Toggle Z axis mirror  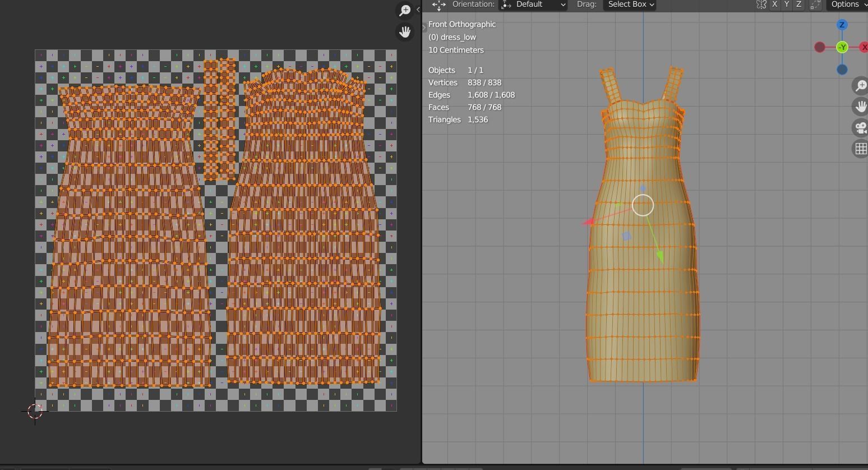pos(798,4)
